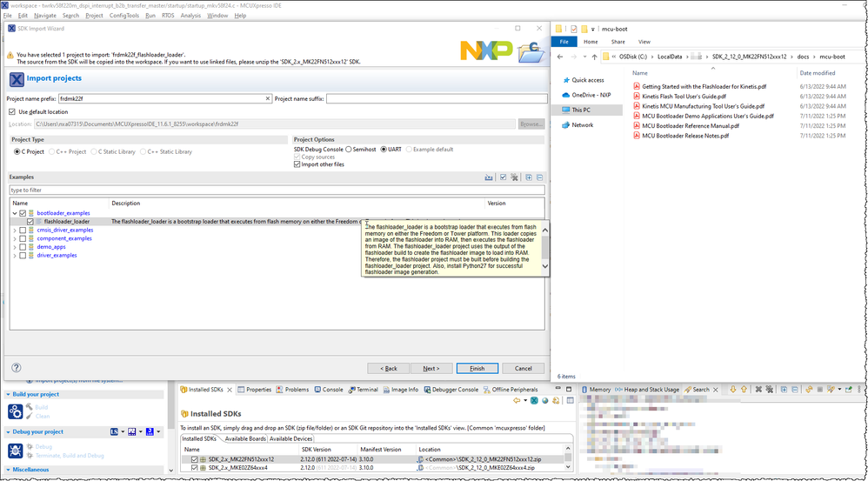The height and width of the screenshot is (481, 868).
Task: Click the Next button
Action: (x=431, y=368)
